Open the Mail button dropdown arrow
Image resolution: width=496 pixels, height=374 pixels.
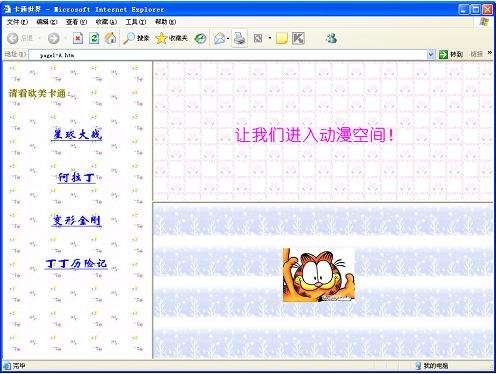(228, 39)
